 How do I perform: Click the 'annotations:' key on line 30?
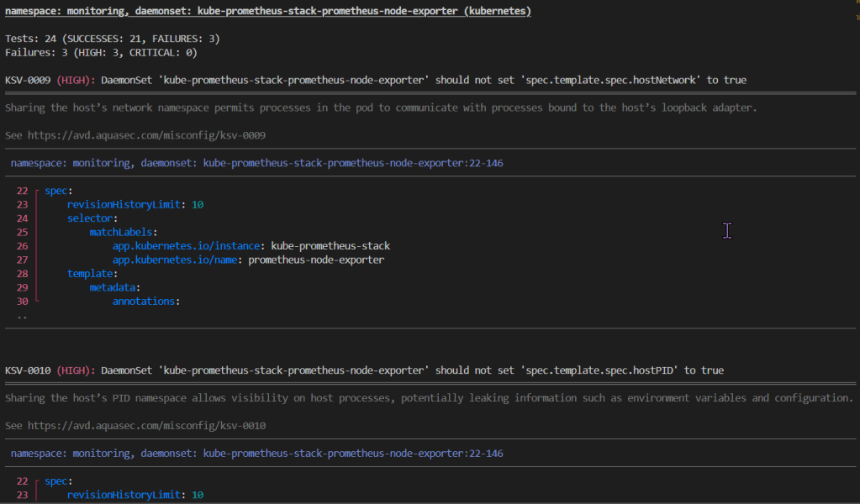click(146, 302)
